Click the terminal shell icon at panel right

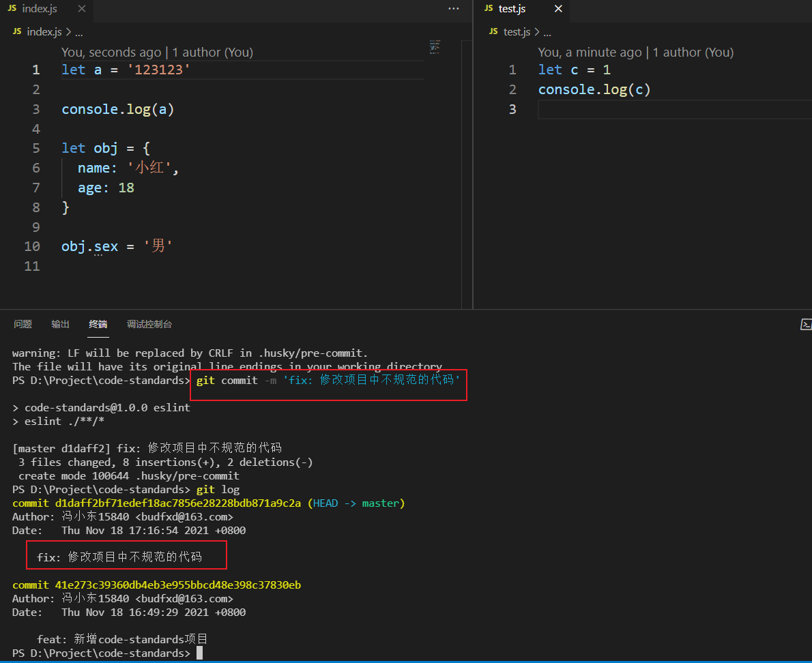coord(806,325)
